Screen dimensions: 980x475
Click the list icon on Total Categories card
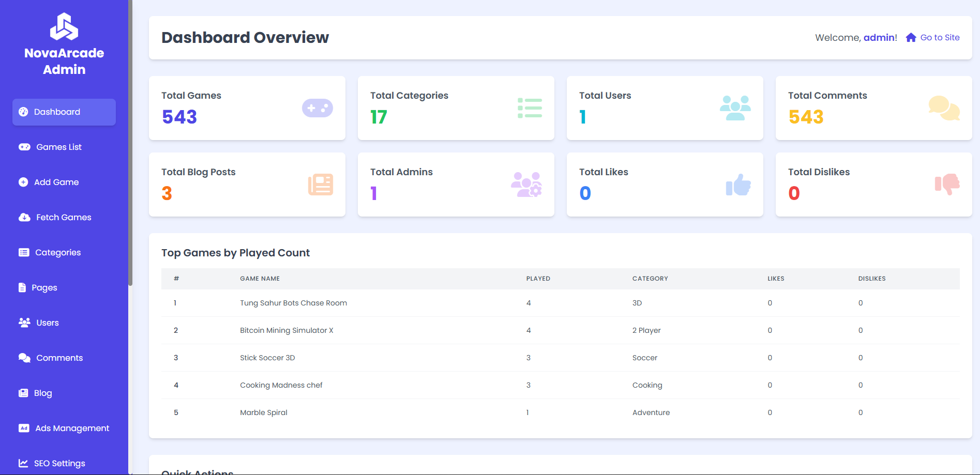tap(530, 108)
